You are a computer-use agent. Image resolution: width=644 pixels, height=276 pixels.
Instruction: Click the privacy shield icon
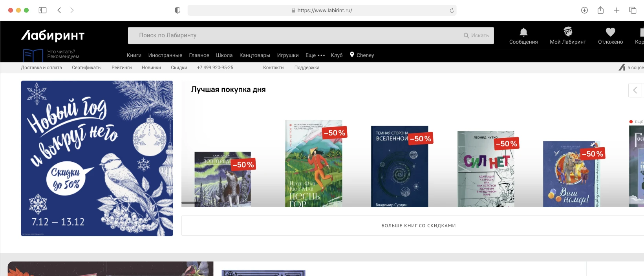[177, 10]
